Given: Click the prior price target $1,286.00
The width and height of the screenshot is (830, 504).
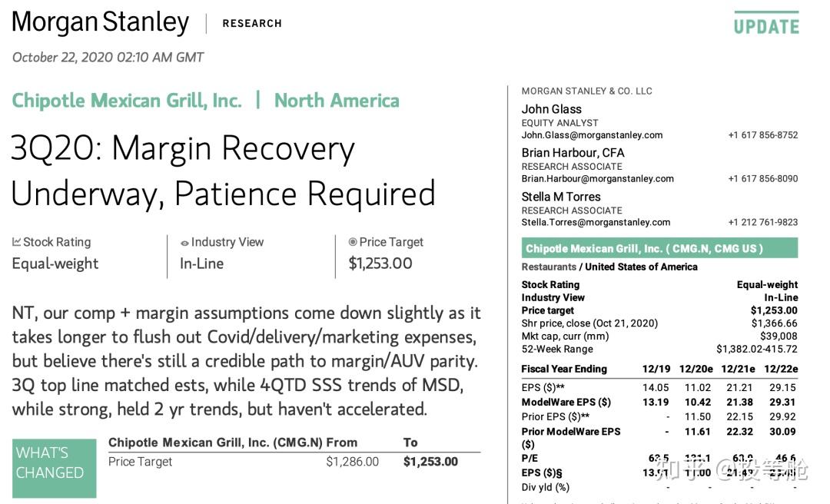Looking at the screenshot, I should click(352, 462).
